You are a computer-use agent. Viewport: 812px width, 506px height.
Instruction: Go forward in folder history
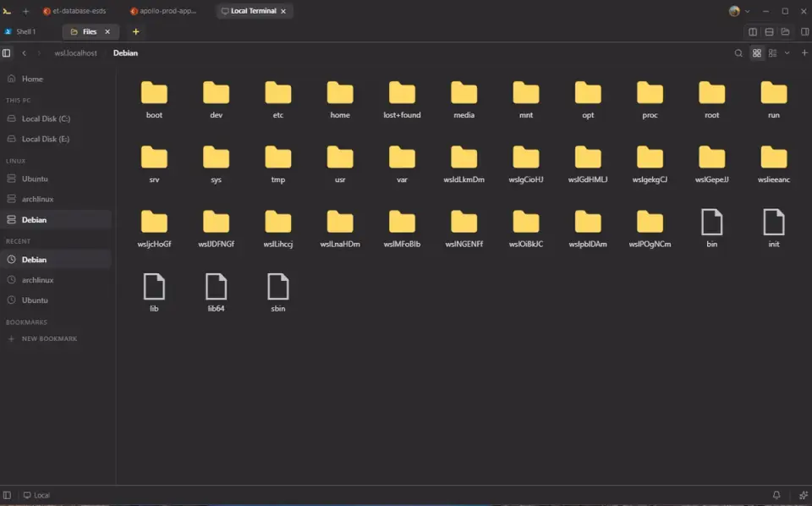tap(39, 52)
